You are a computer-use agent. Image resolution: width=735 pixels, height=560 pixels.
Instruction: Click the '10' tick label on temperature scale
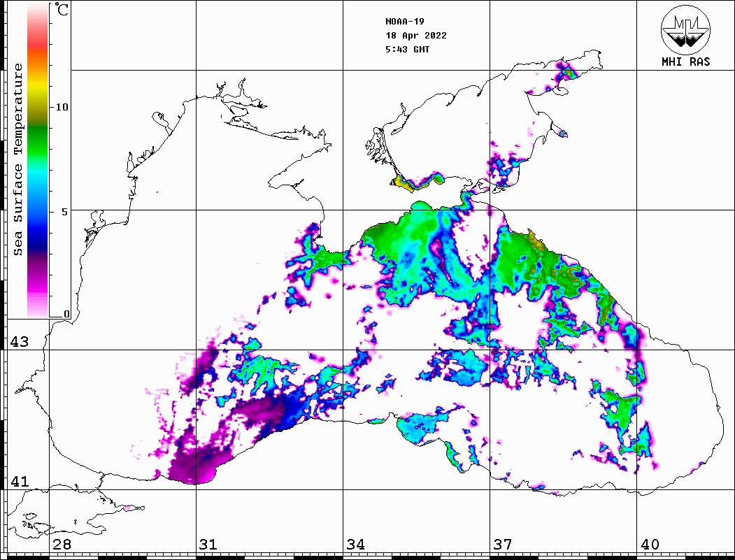[x=62, y=107]
